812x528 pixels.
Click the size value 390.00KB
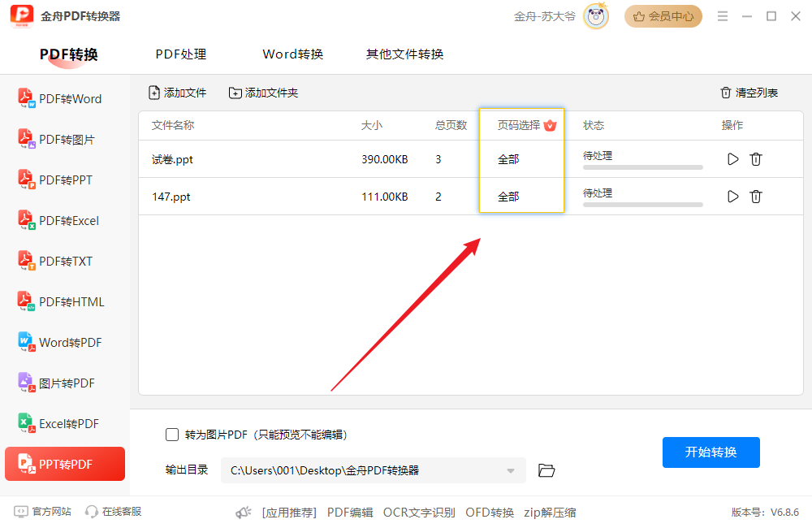click(385, 159)
